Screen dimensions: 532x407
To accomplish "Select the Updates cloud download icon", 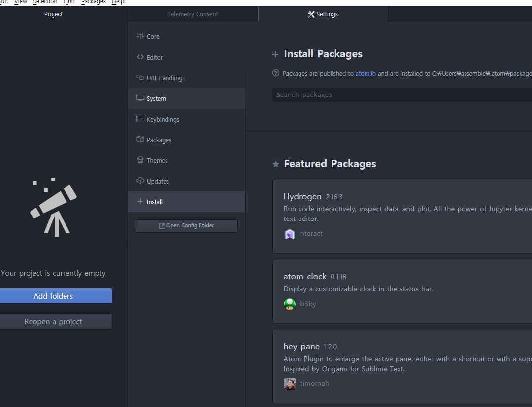I will pyautogui.click(x=140, y=181).
